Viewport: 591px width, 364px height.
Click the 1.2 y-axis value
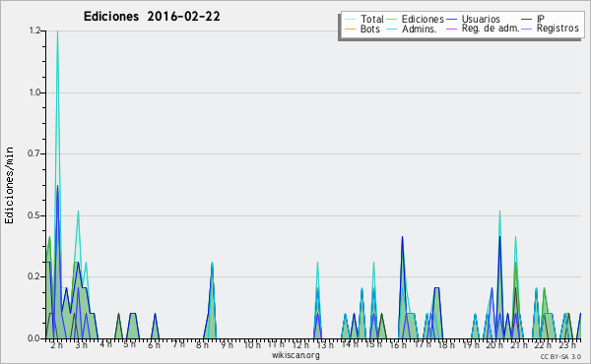tap(34, 30)
